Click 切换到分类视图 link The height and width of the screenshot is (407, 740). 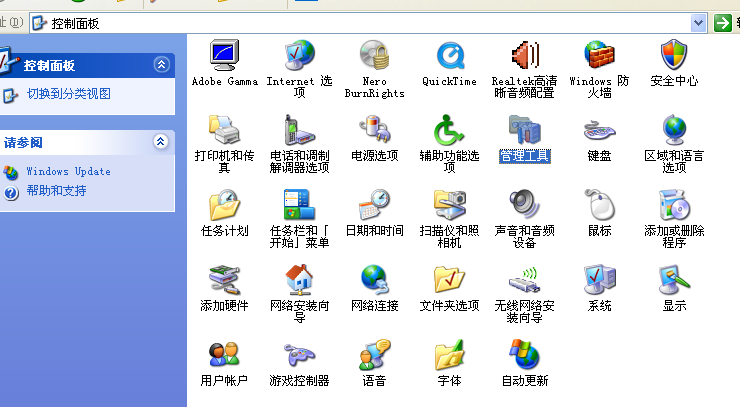click(68, 94)
